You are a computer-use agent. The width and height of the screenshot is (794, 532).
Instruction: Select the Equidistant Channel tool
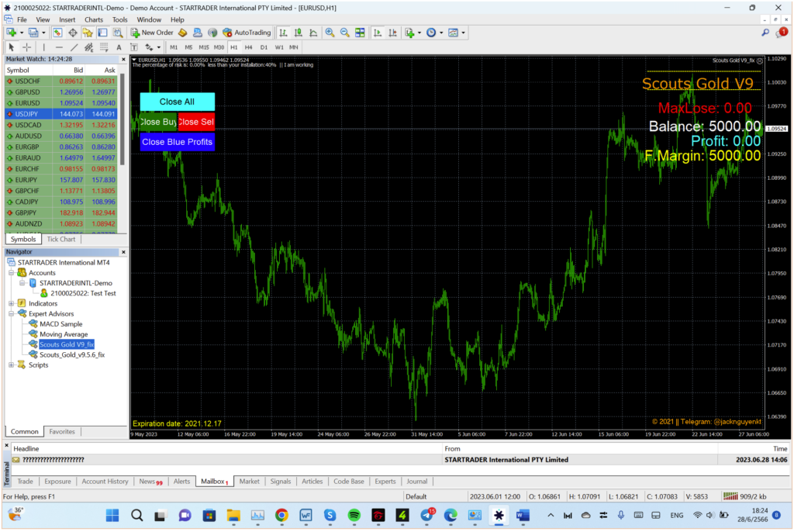[88, 47]
